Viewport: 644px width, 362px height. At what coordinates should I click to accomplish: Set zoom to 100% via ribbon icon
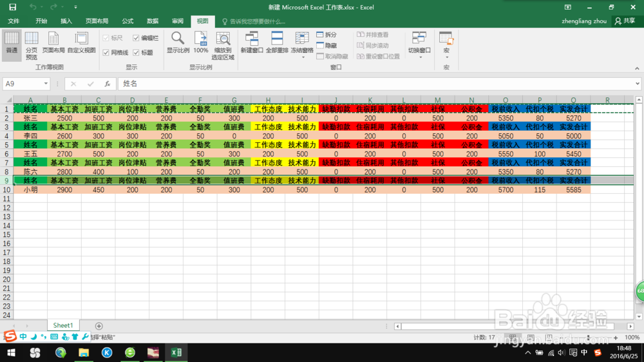click(201, 43)
